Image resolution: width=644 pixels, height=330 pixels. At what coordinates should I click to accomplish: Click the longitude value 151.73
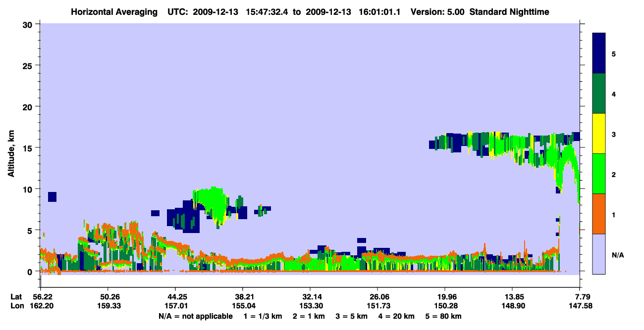click(377, 306)
